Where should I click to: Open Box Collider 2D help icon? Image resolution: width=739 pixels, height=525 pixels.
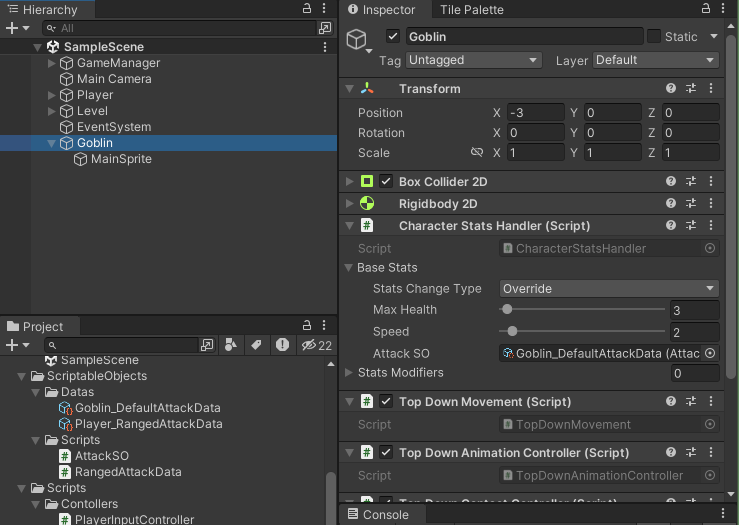(x=671, y=181)
